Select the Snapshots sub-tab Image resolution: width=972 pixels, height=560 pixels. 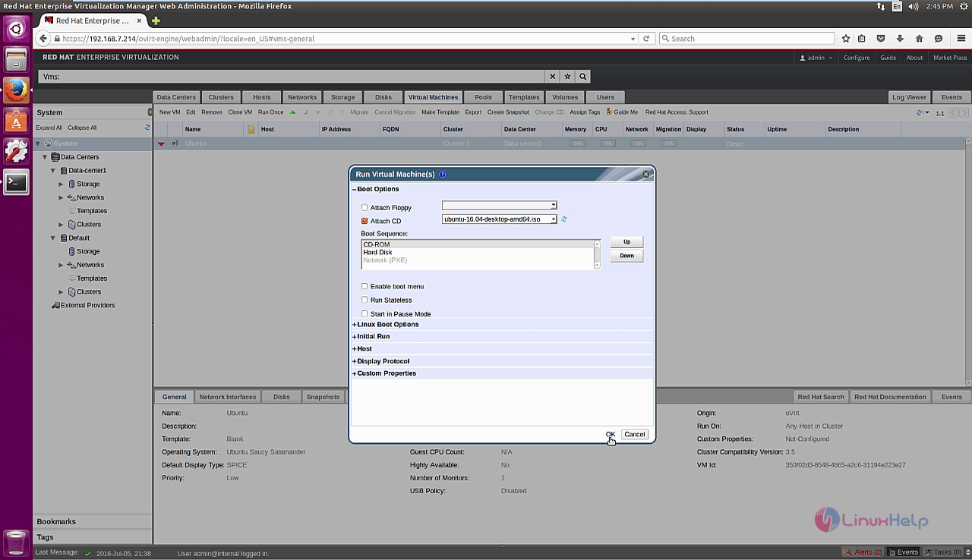click(x=323, y=397)
